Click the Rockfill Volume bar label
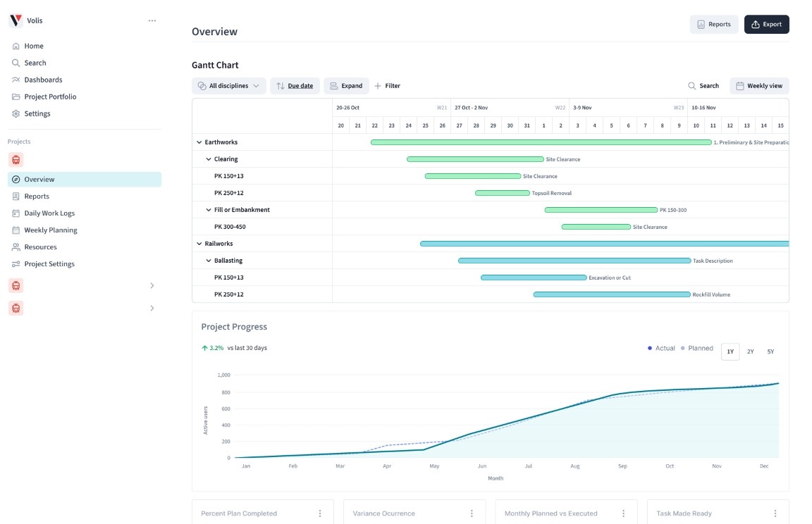Image resolution: width=812 pixels, height=524 pixels. tap(711, 295)
